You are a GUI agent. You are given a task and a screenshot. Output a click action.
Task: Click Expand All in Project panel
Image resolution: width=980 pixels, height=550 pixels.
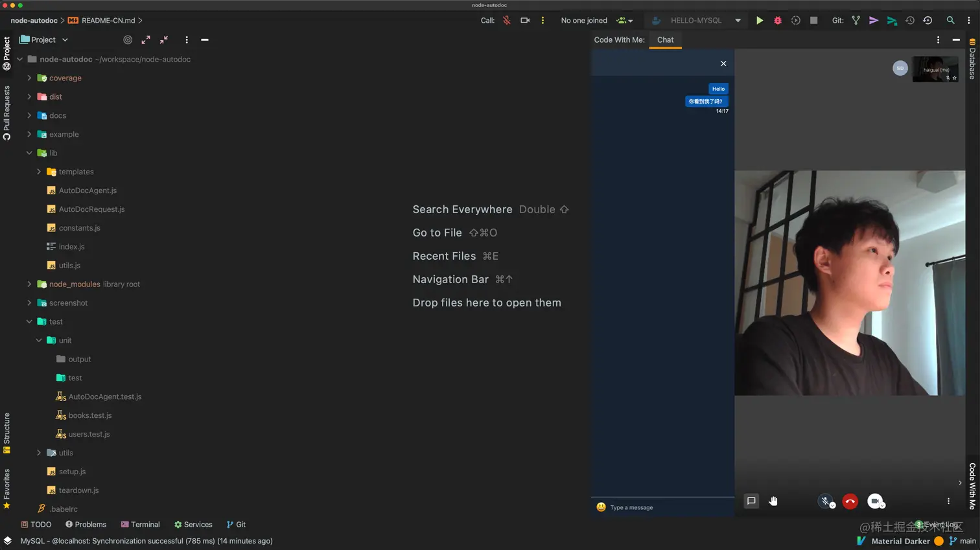(x=146, y=40)
